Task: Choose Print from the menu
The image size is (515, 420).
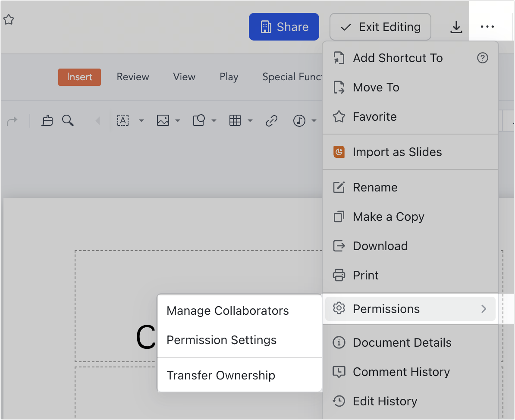Action: [x=411, y=275]
